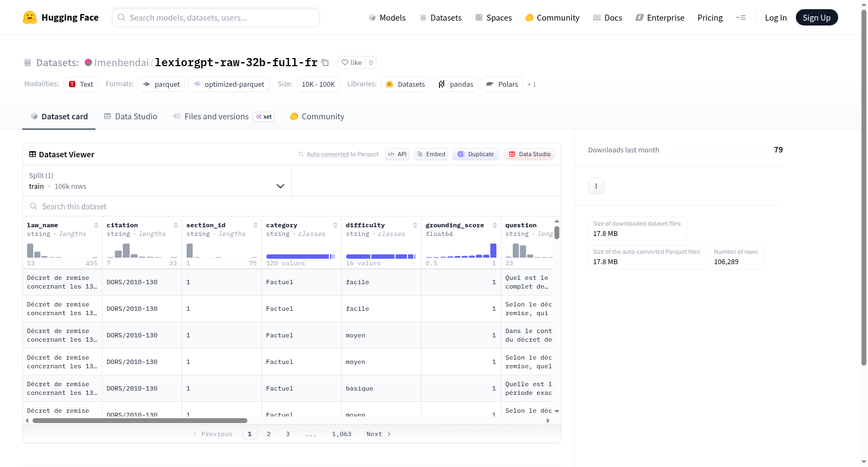Click the pandas library tag

pos(456,84)
